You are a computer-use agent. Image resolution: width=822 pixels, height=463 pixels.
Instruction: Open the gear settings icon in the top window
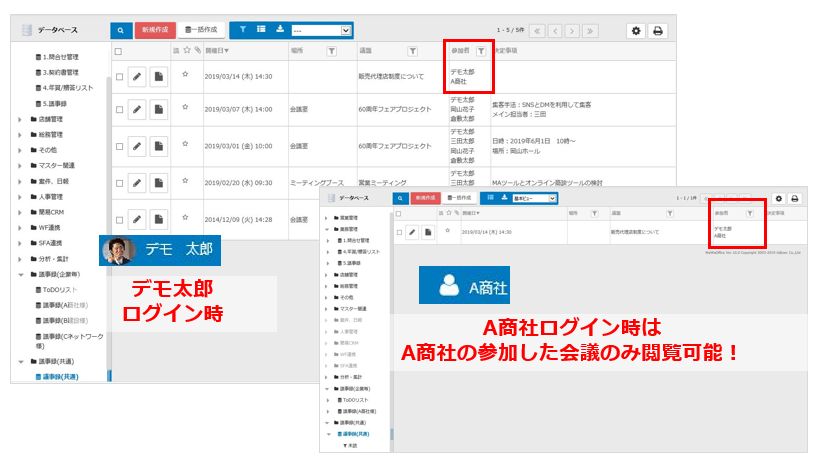coord(636,31)
